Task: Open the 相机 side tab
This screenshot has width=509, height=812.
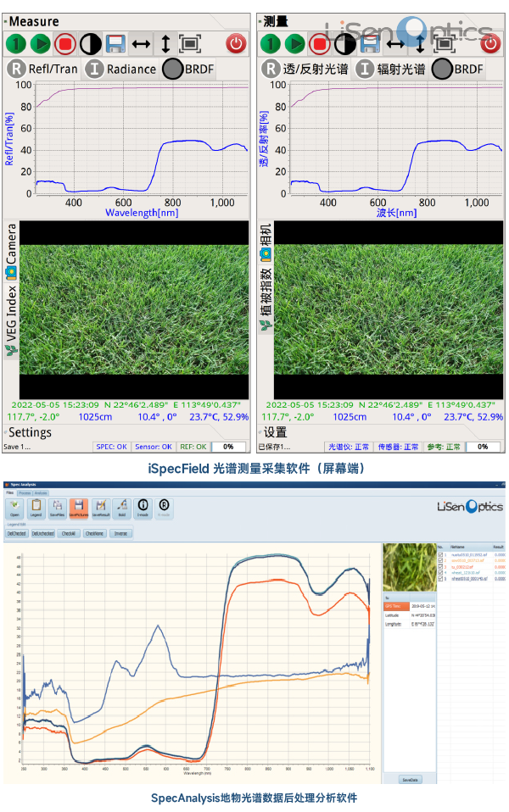Action: pyautogui.click(x=266, y=242)
